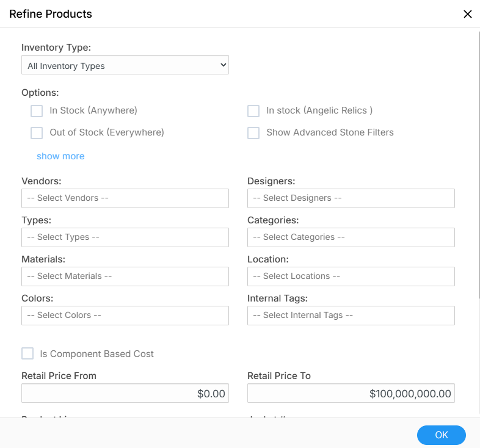Focus the Retail Price To field
Screen dimensions: 480x448
[x=351, y=394]
